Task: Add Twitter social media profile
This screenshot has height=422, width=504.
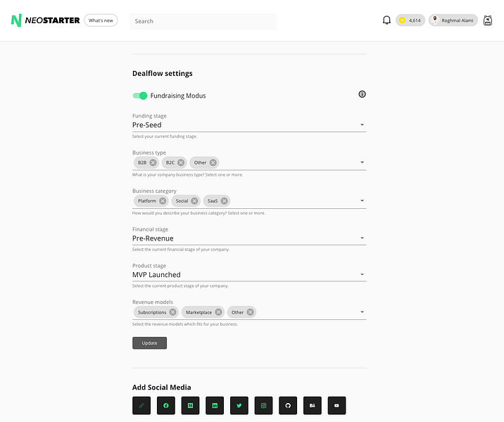Action: (239, 406)
